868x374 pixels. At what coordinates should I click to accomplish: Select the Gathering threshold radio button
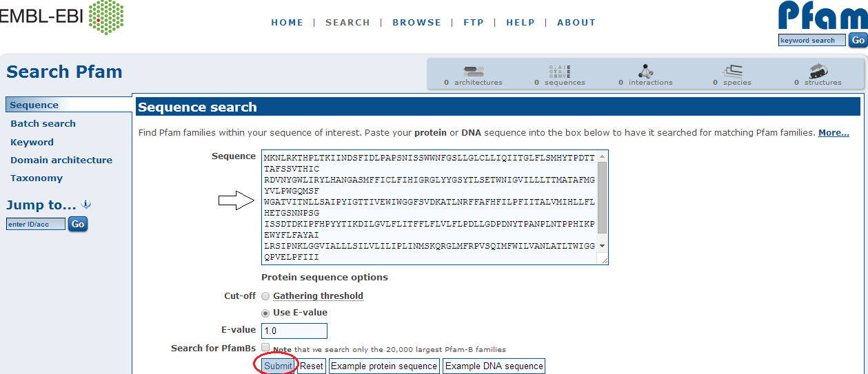pyautogui.click(x=265, y=296)
